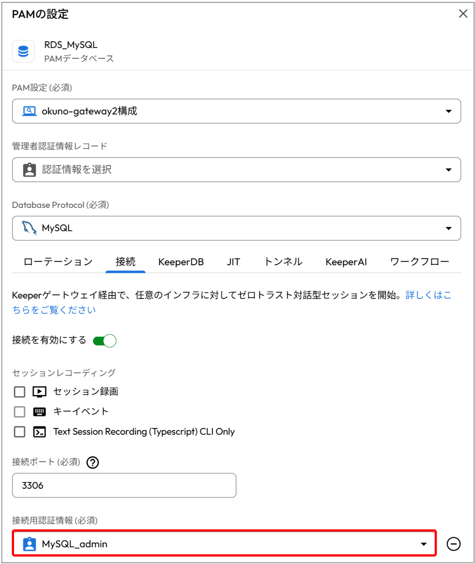Viewport: 475px width, 564px height.
Task: Click the 接続ポート field containing 3306
Action: coord(124,485)
